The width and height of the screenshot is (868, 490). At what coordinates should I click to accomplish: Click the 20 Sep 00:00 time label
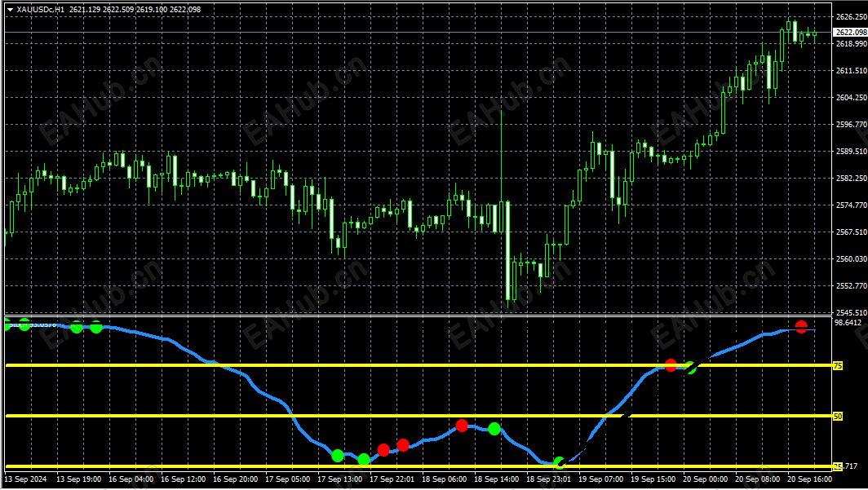pyautogui.click(x=705, y=479)
